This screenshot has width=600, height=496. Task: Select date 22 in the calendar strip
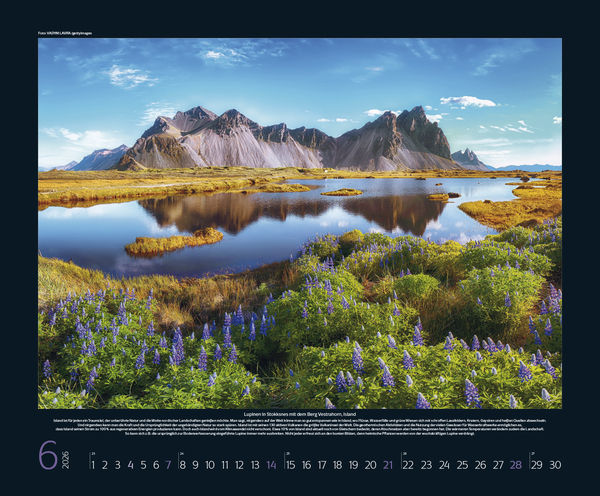(x=408, y=464)
